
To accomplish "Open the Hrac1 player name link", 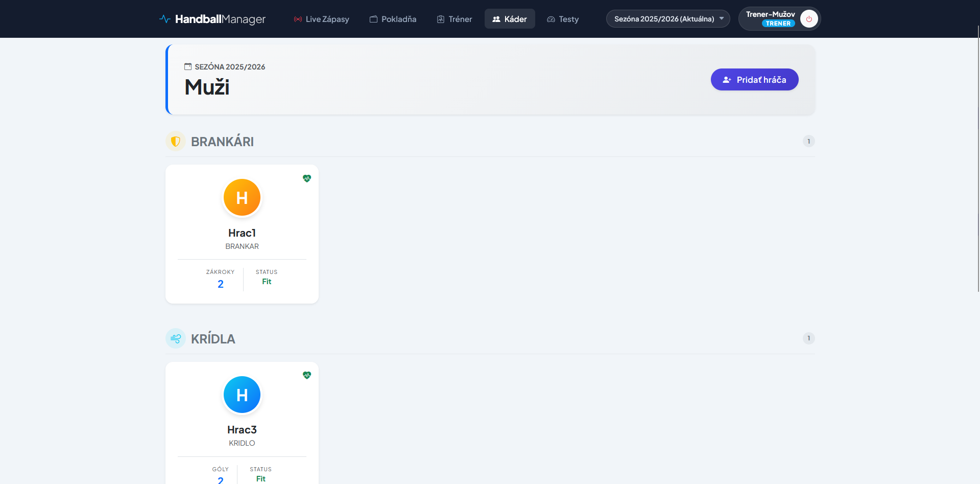I will [242, 233].
